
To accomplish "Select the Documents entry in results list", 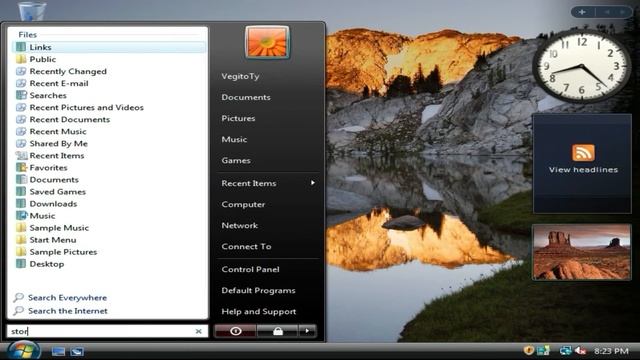I will click(54, 180).
